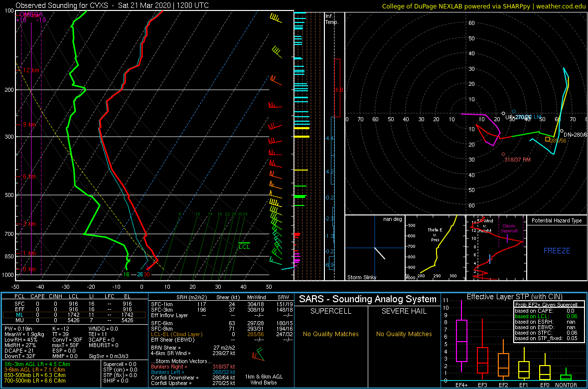The width and height of the screenshot is (588, 389).
Task: Click the SFC-6km shear row label
Action: click(x=161, y=323)
